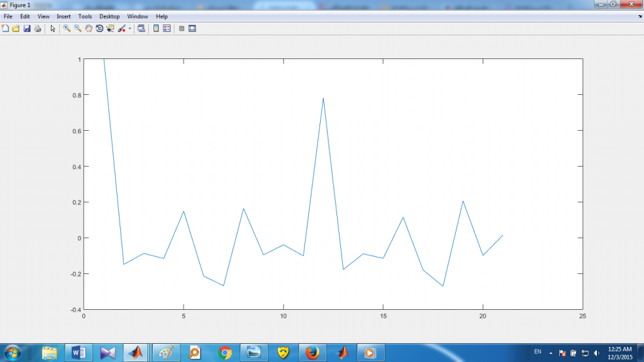Toggle the Rotate 3D tool
The height and width of the screenshot is (362, 644).
pyautogui.click(x=99, y=28)
